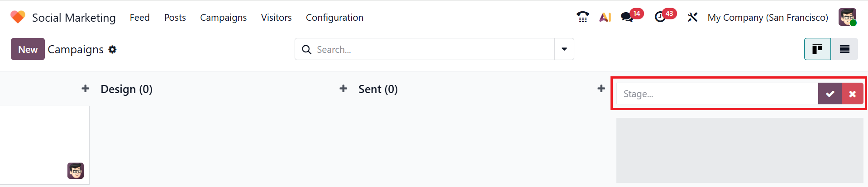868x187 pixels.
Task: Click the plus icon beside Sent column
Action: click(x=343, y=89)
